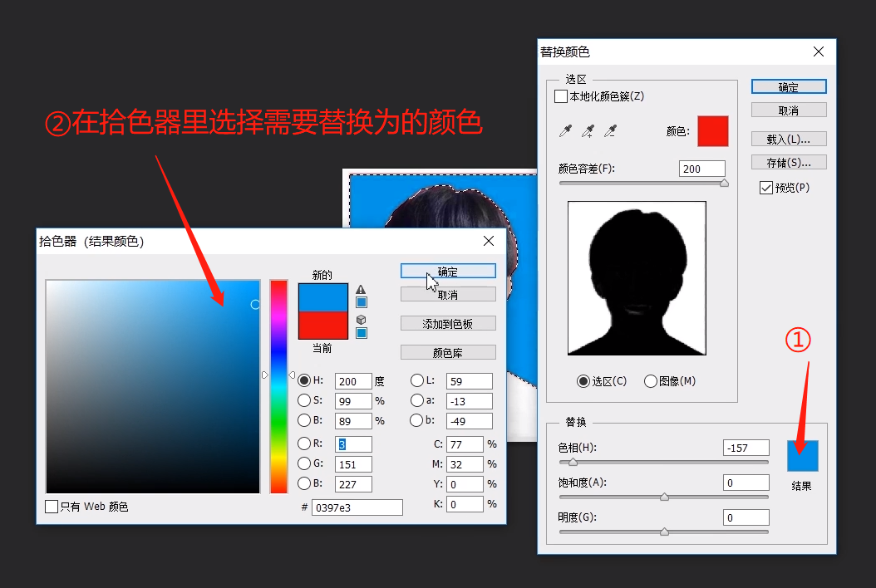Select the eyedropper tool in Replace Color
Screen dimensions: 876x588
coord(564,131)
